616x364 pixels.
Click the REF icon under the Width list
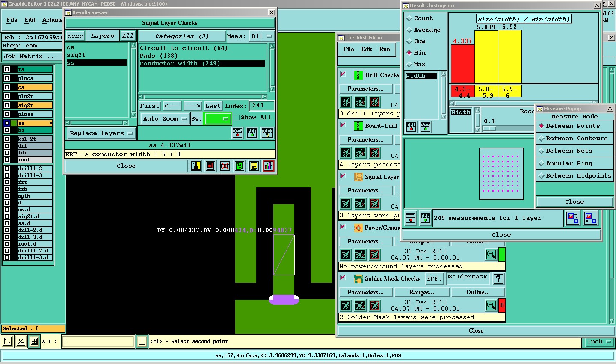426,127
